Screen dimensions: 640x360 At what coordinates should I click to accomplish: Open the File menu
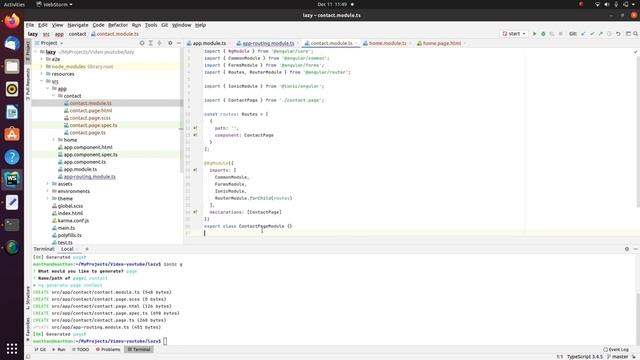click(30, 25)
